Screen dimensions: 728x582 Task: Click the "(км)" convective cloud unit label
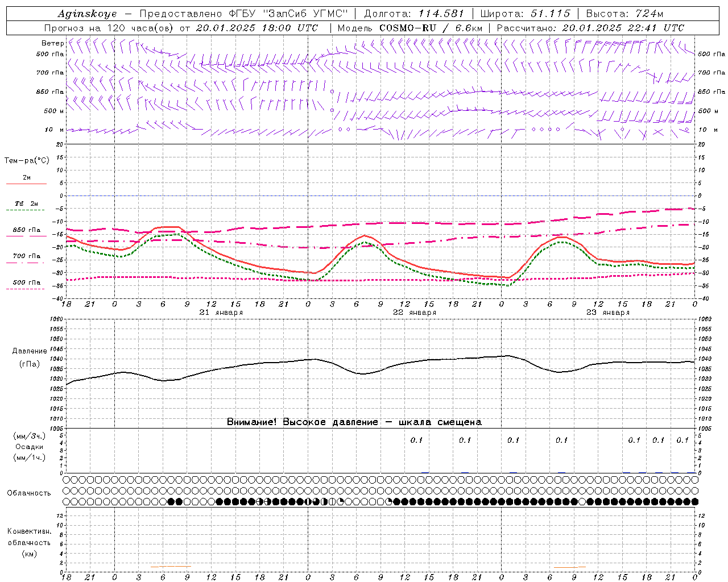click(x=29, y=554)
